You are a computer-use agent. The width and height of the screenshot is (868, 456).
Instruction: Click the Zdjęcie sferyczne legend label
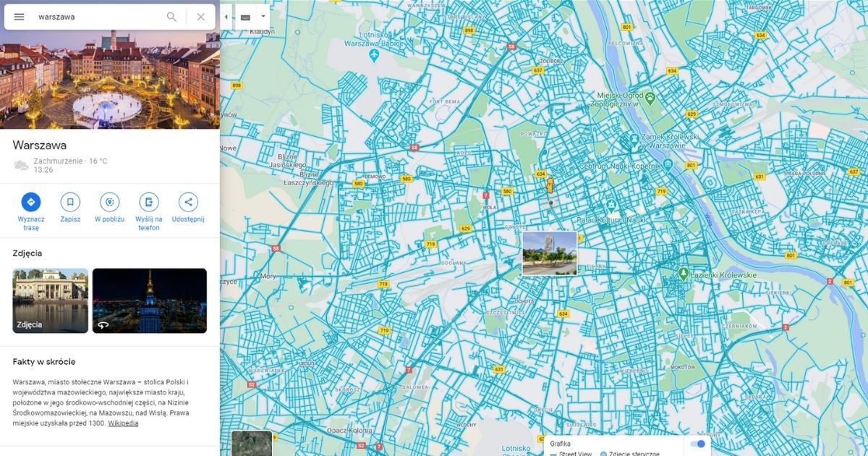pos(634,453)
